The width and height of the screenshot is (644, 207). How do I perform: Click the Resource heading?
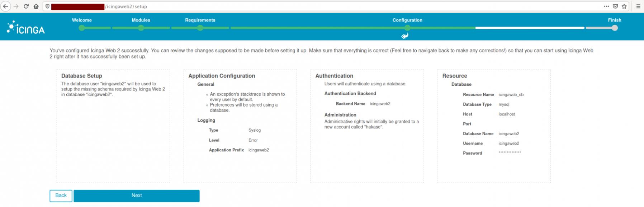[x=455, y=76]
